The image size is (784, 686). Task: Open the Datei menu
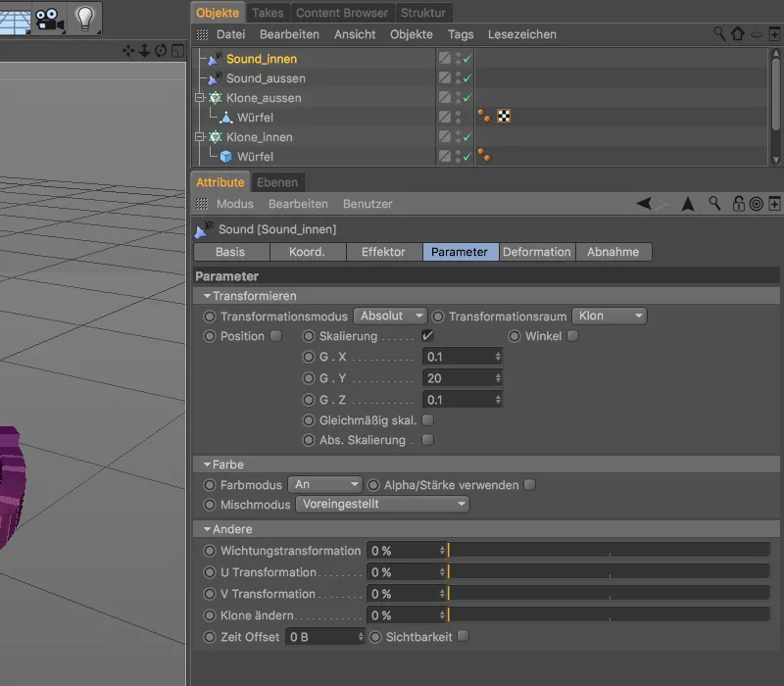click(230, 34)
